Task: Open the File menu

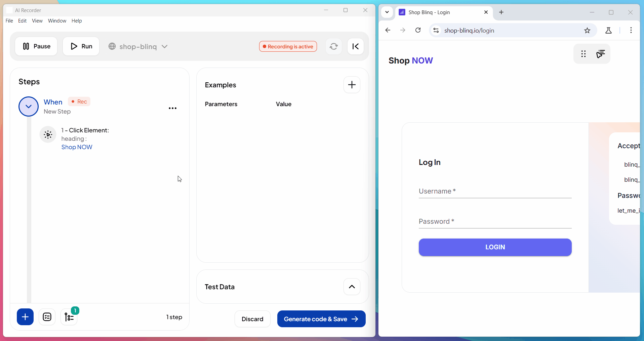Action: [x=9, y=21]
